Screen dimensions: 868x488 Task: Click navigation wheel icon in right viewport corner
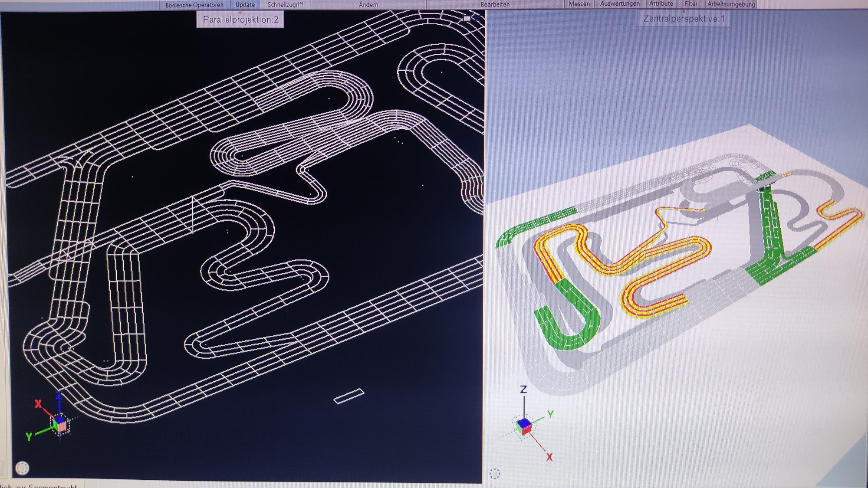(495, 473)
